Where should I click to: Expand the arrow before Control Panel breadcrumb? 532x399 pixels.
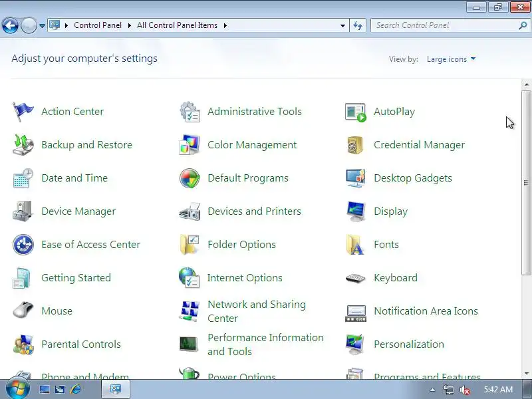pos(66,25)
